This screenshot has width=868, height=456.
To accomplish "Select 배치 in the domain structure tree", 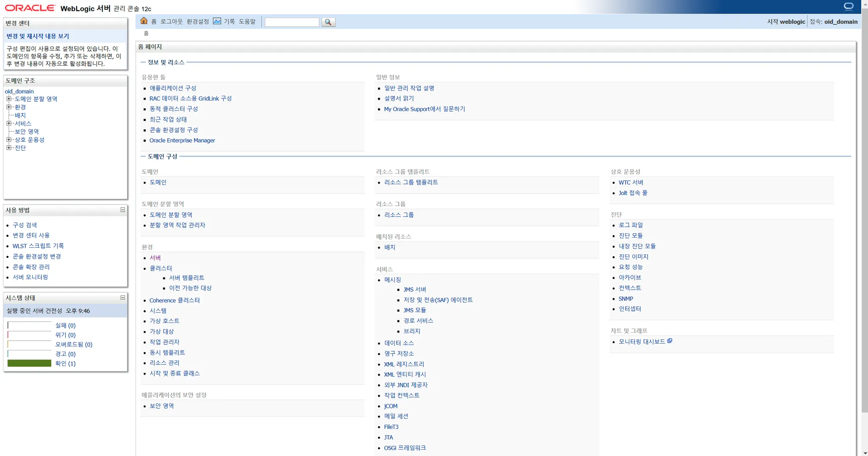I will [20, 115].
